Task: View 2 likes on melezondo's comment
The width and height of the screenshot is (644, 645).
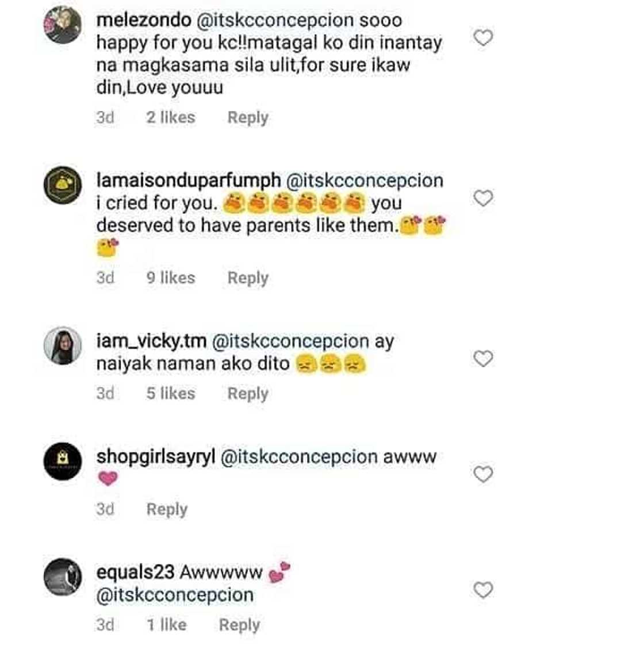Action: (170, 117)
